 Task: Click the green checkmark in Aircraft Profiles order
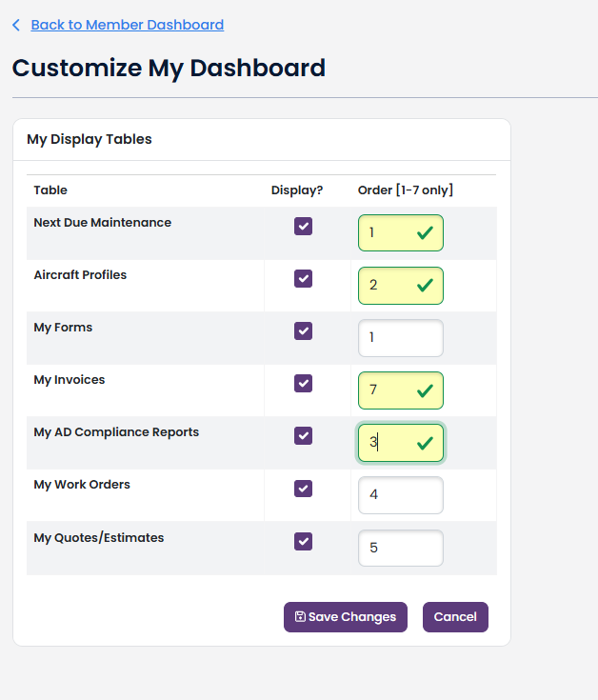(x=425, y=286)
